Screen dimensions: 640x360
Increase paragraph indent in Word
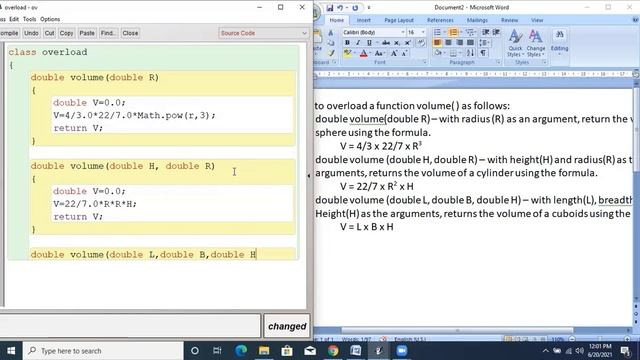tap(496, 32)
